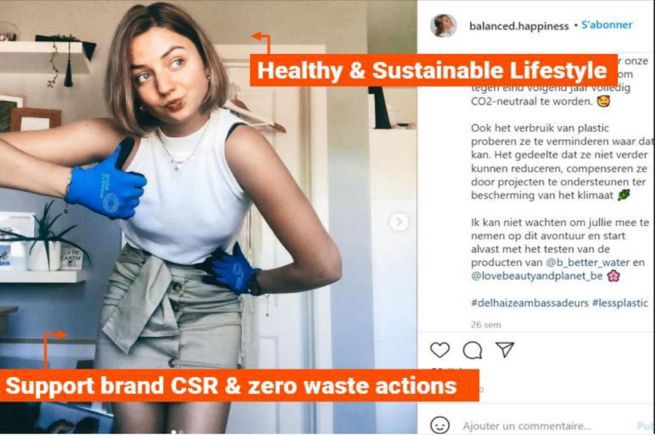
Task: Open the #lessplastic hashtag
Action: click(x=603, y=301)
